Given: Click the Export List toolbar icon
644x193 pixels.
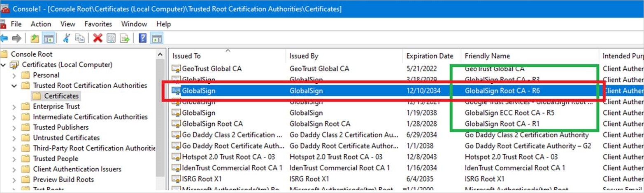Looking at the screenshot, I should [x=125, y=38].
